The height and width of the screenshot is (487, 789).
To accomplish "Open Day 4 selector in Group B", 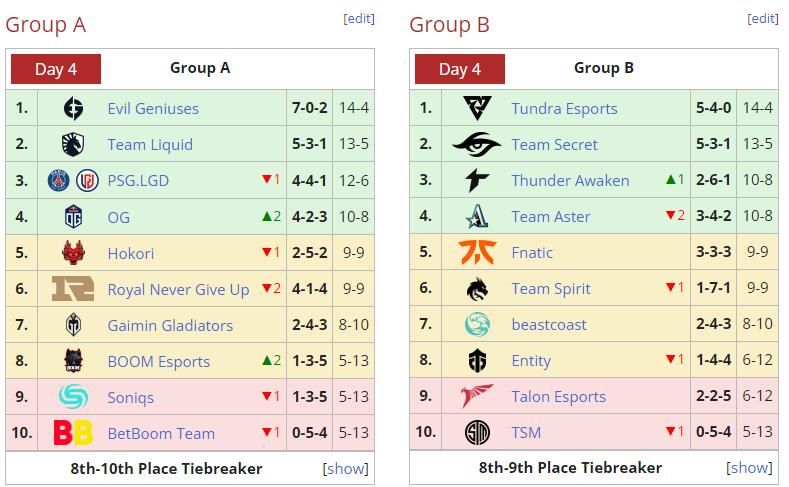I will [460, 69].
